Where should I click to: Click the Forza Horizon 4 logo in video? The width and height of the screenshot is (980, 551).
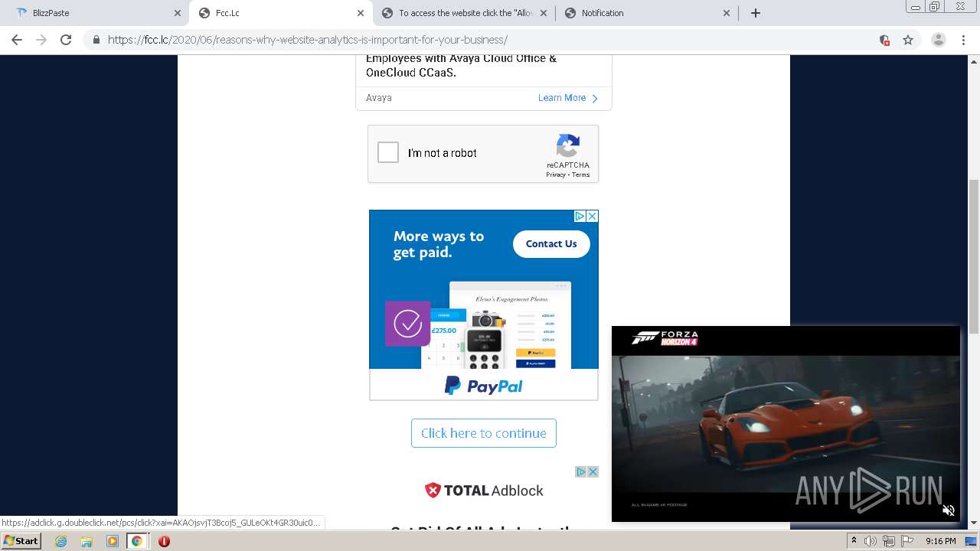[x=665, y=337]
